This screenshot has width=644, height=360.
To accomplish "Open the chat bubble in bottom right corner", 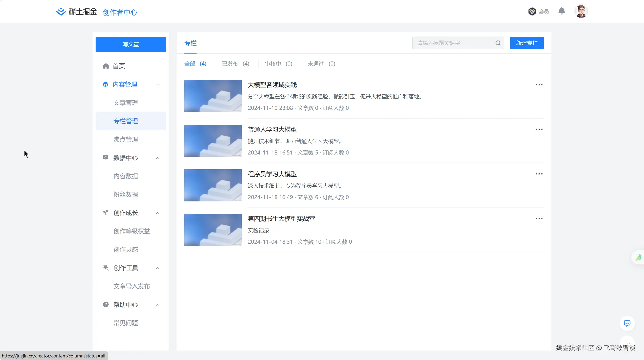I will point(627,323).
